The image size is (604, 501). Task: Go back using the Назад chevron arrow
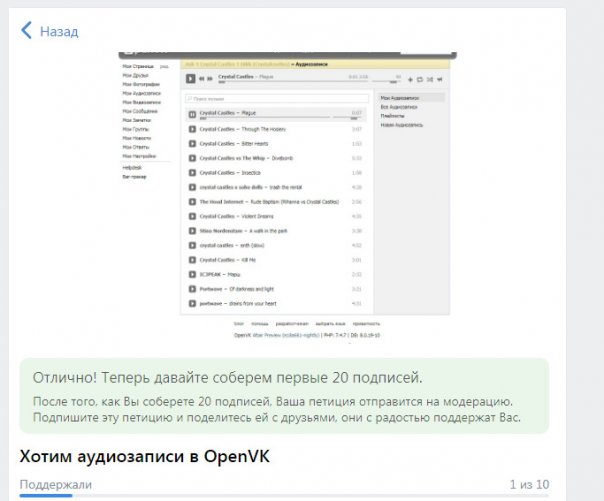point(26,30)
